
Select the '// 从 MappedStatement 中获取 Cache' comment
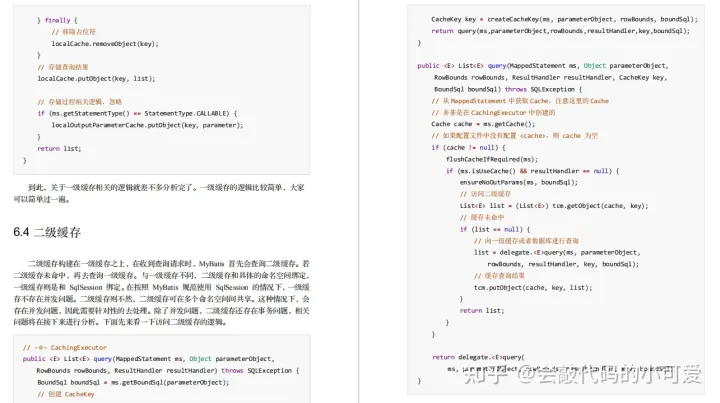coord(520,101)
